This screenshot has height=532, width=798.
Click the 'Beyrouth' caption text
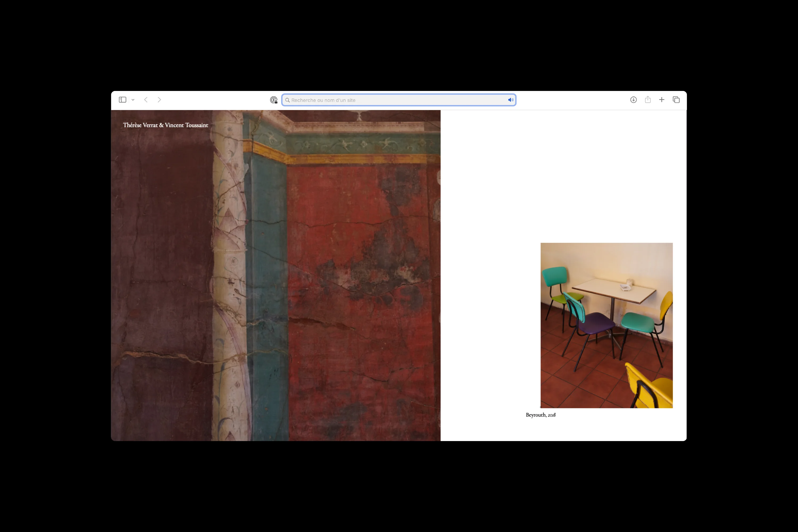tap(536, 415)
